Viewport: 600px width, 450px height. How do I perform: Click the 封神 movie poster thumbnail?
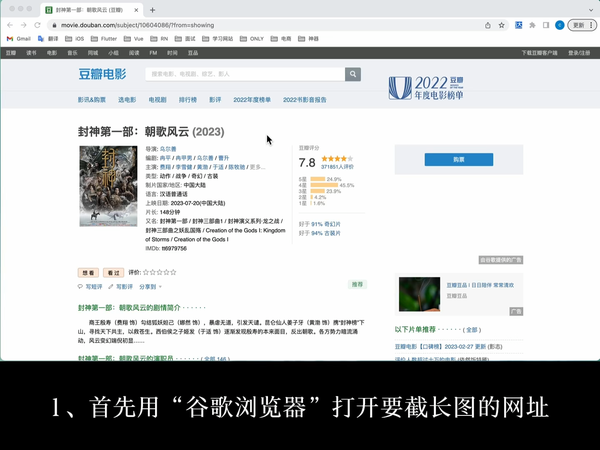pyautogui.click(x=108, y=186)
